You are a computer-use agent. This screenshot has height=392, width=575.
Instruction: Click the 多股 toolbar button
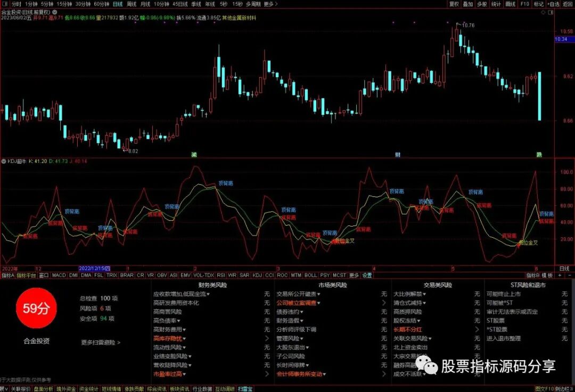tap(482, 4)
